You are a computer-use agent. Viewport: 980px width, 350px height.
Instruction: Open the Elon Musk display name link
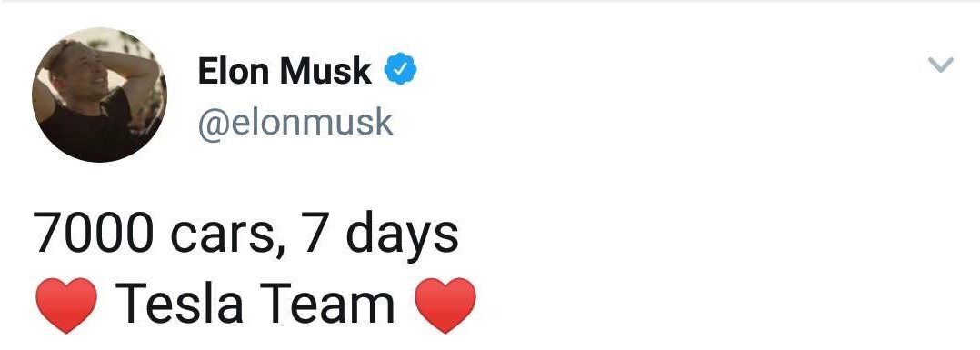(x=285, y=71)
